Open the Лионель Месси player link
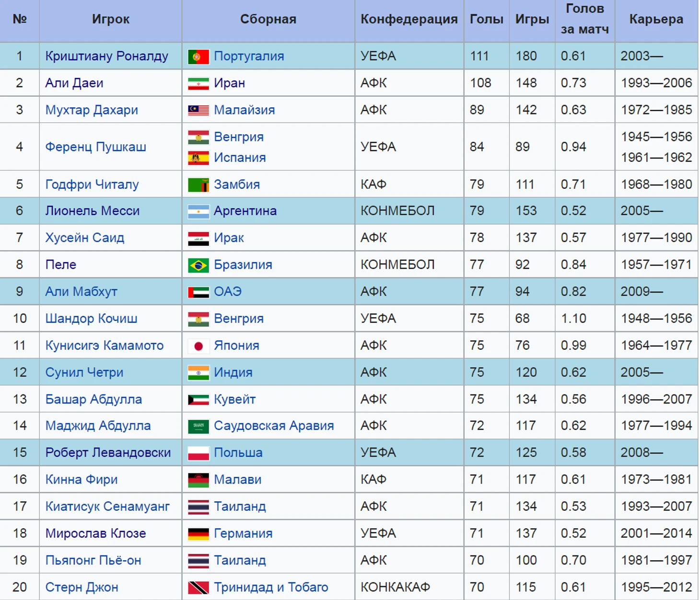 point(92,211)
